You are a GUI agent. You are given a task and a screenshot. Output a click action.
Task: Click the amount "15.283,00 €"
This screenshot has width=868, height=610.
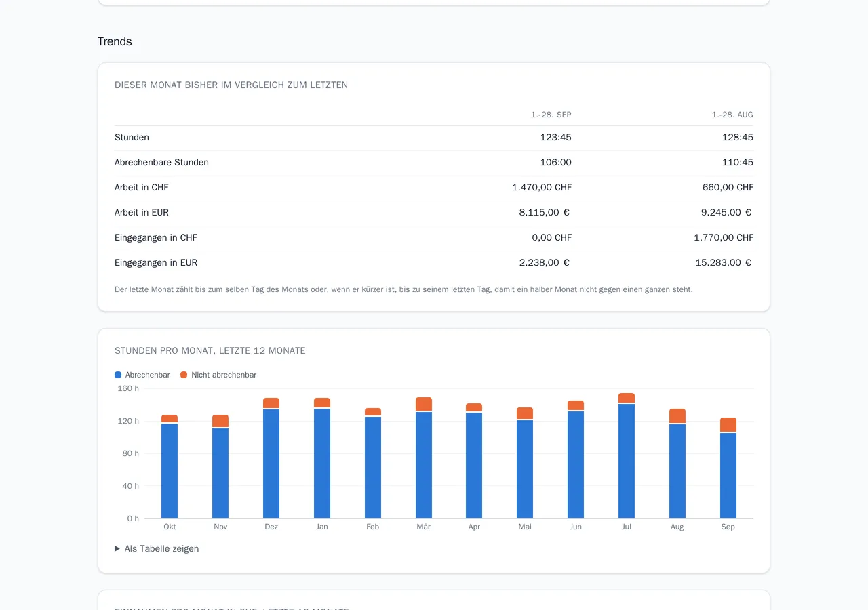[x=724, y=263]
